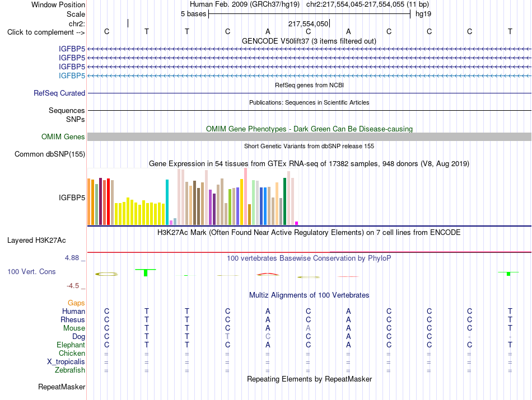Click the RepeatMasker track label
Screen dimensions: 532x400
62,387
